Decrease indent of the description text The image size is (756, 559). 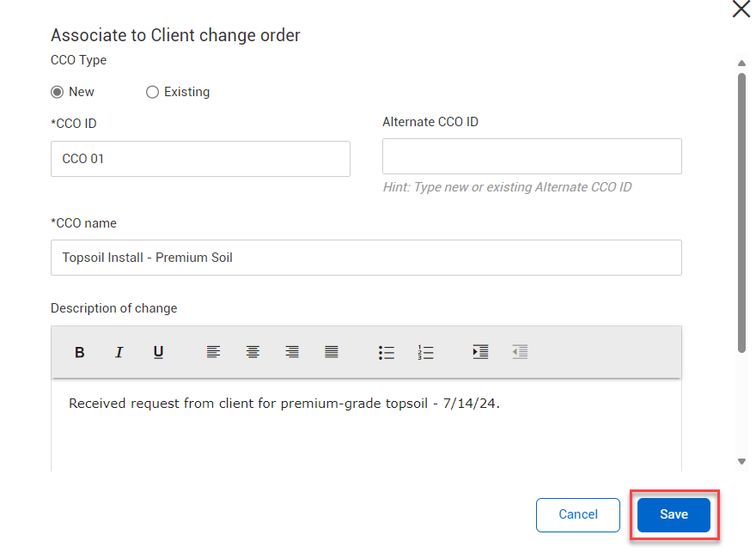point(519,352)
